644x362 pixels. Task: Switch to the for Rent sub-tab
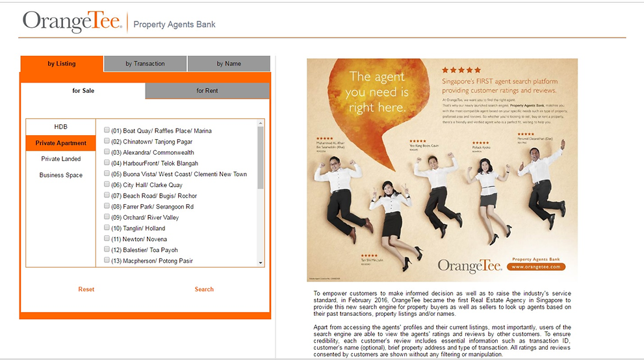point(207,91)
